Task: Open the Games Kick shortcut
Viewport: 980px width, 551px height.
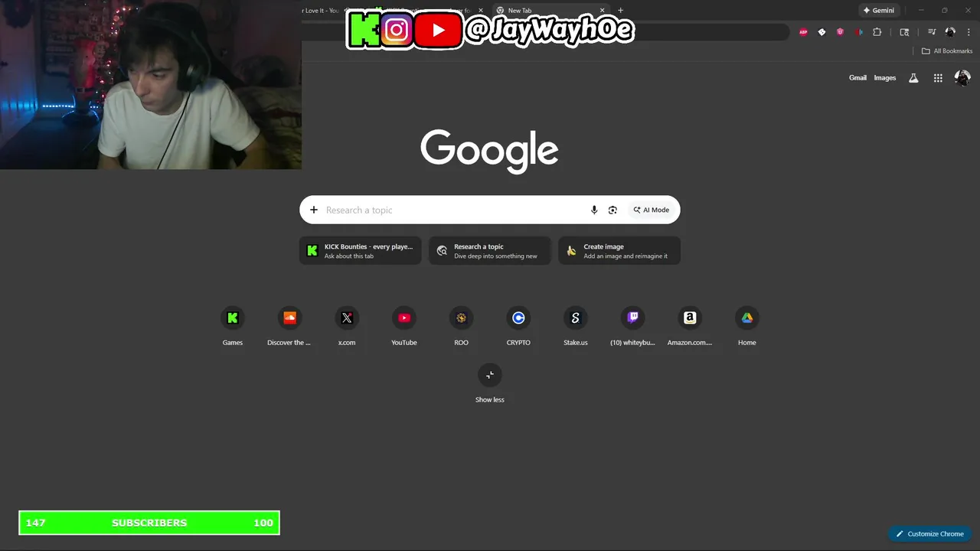Action: (x=233, y=326)
